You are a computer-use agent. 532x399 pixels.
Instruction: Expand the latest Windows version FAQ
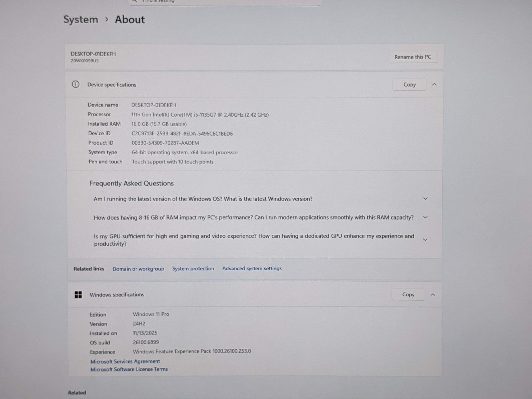pos(425,199)
